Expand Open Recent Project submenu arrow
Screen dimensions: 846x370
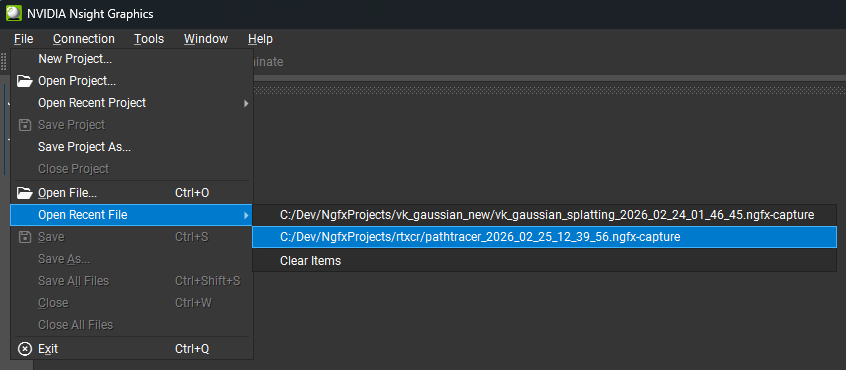point(246,103)
